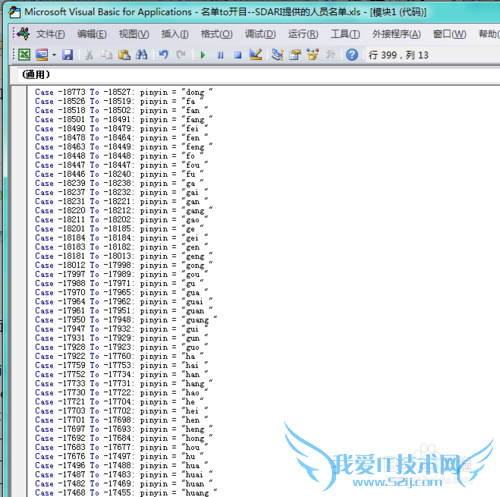The width and height of the screenshot is (500, 497).
Task: Click the code line with pinyin = "fu "
Action: (119, 174)
